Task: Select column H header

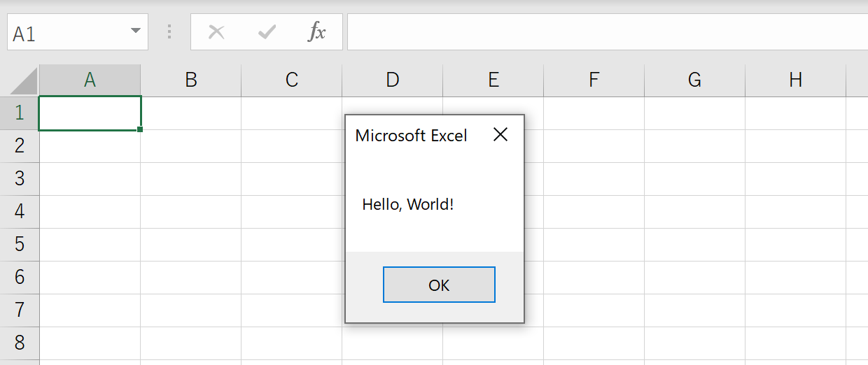Action: pos(795,80)
